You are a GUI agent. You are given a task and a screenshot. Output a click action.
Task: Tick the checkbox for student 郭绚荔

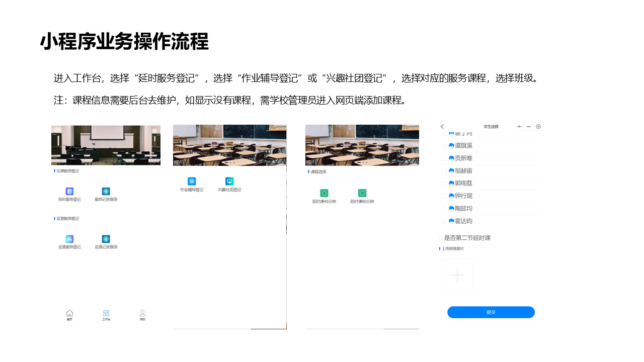tap(445, 184)
